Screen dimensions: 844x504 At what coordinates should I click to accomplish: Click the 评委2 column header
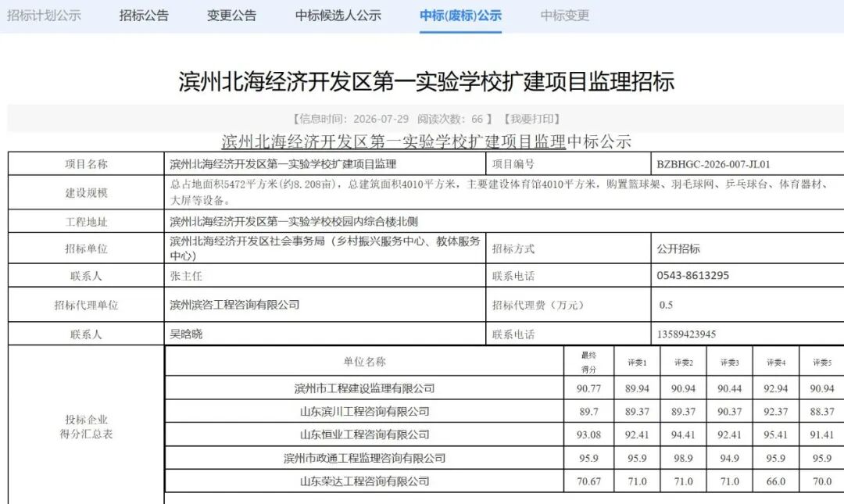click(x=684, y=363)
